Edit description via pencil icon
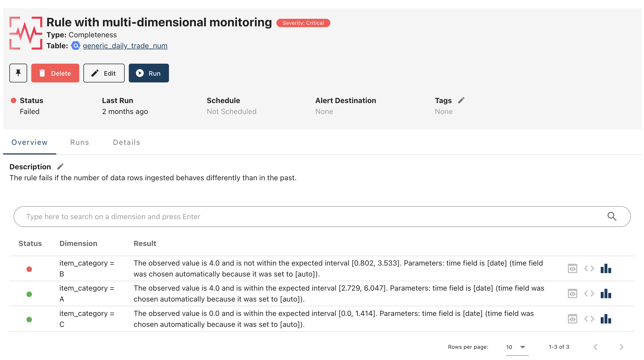 coord(60,166)
